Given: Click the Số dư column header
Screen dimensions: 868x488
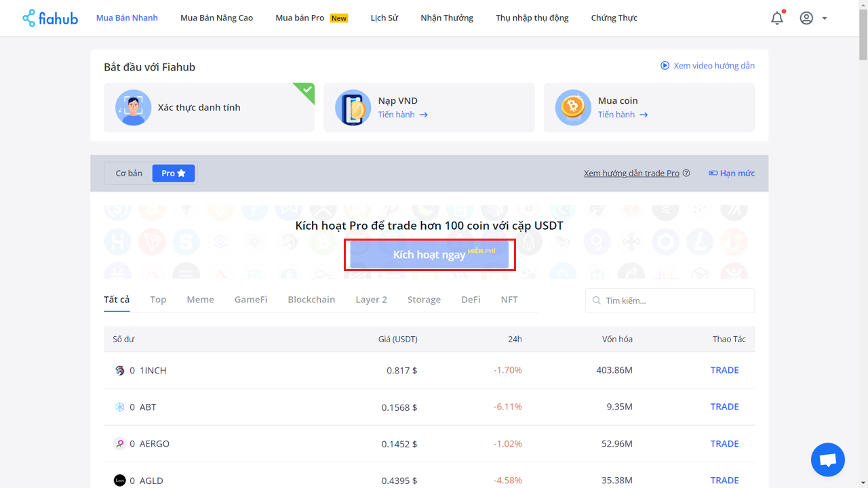Looking at the screenshot, I should click(123, 339).
